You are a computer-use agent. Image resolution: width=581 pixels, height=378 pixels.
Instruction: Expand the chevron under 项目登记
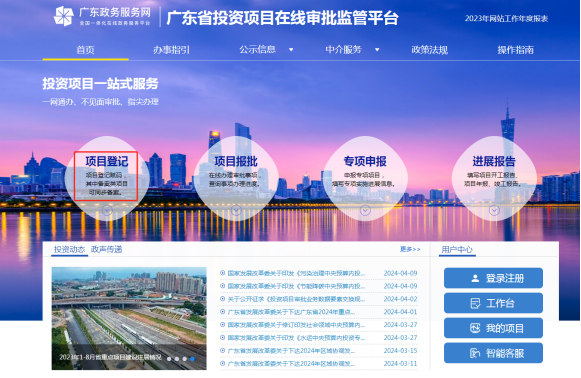pyautogui.click(x=107, y=210)
